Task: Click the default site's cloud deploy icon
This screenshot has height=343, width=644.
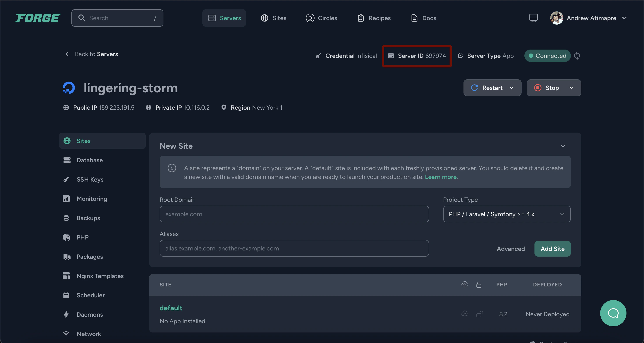Action: point(465,314)
